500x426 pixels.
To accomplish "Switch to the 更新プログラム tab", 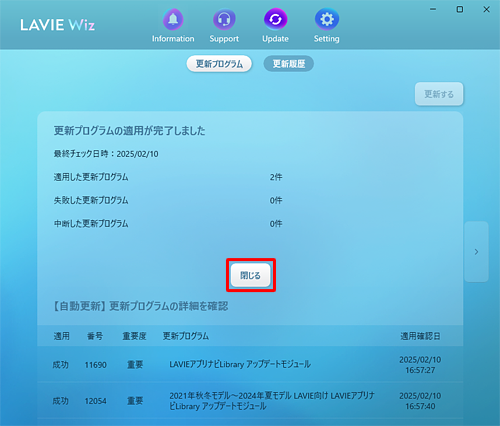I will (x=219, y=64).
